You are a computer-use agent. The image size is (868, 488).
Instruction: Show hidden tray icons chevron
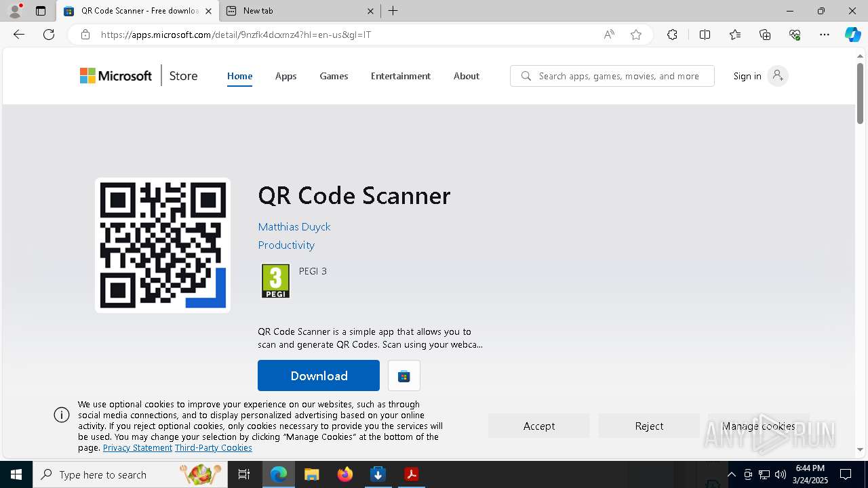pyautogui.click(x=731, y=474)
